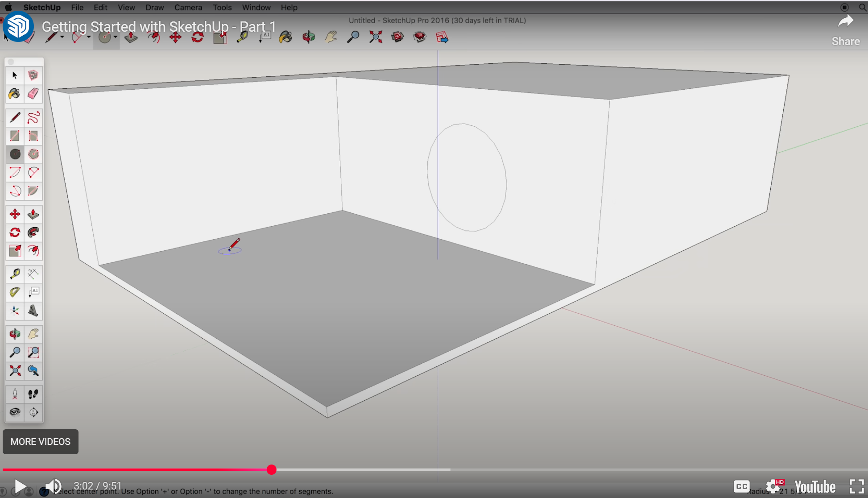Select the Tape Measure tool in the left palette
Screen dimensions: 868x498
point(15,274)
